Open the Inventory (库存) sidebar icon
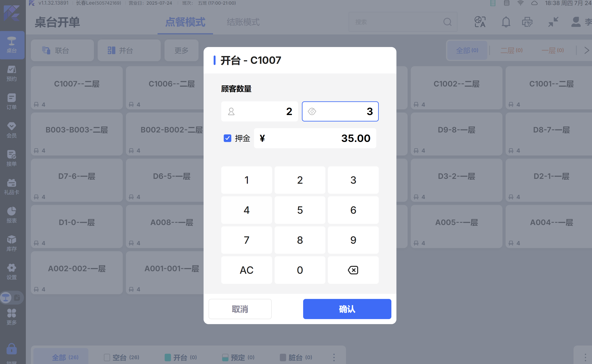This screenshot has width=592, height=364. point(12,243)
